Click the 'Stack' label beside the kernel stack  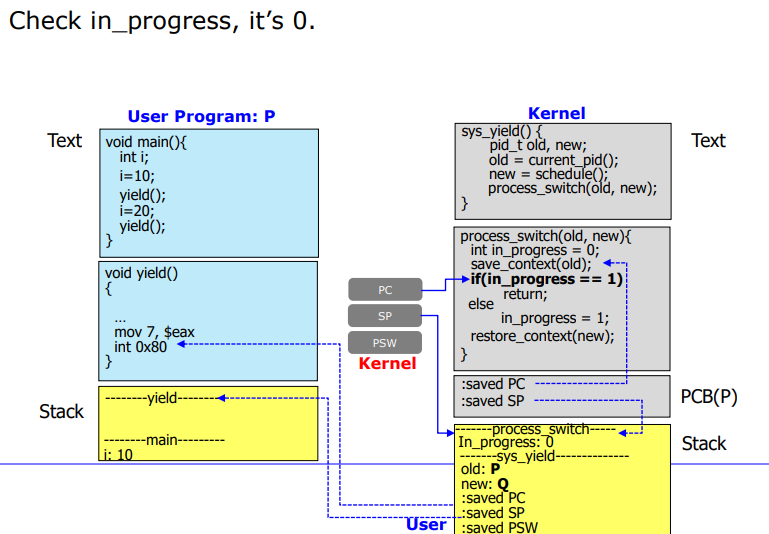point(704,443)
